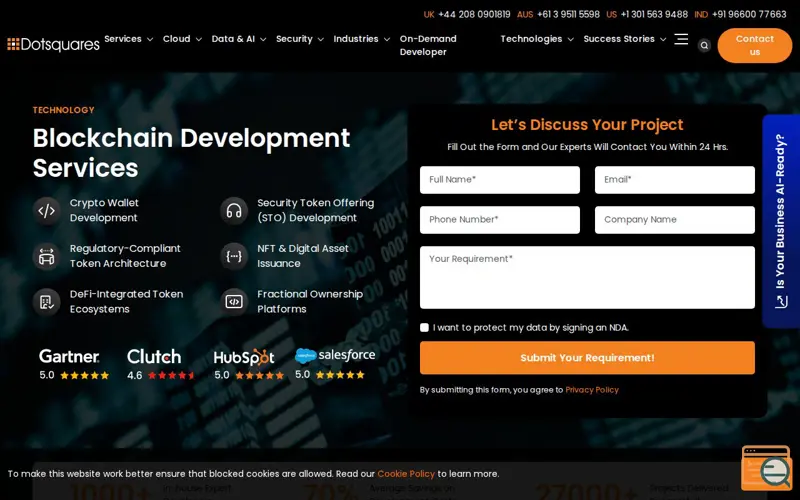Click DeFi-Integrated Token Ecosystems text
This screenshot has height=500, width=800.
[x=126, y=302]
